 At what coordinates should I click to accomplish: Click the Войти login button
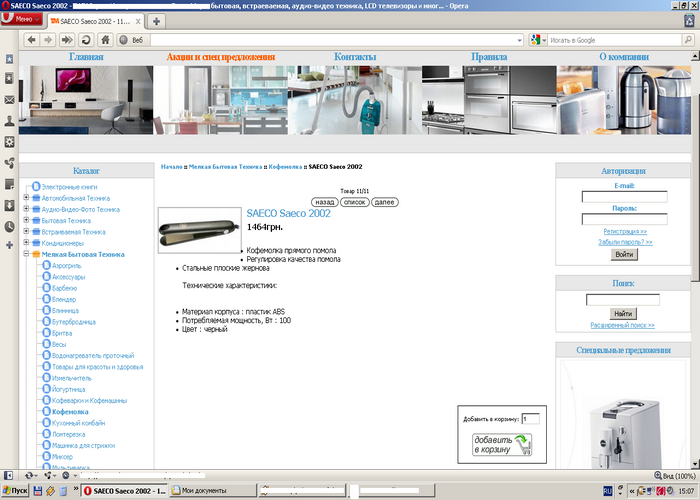pyautogui.click(x=624, y=254)
